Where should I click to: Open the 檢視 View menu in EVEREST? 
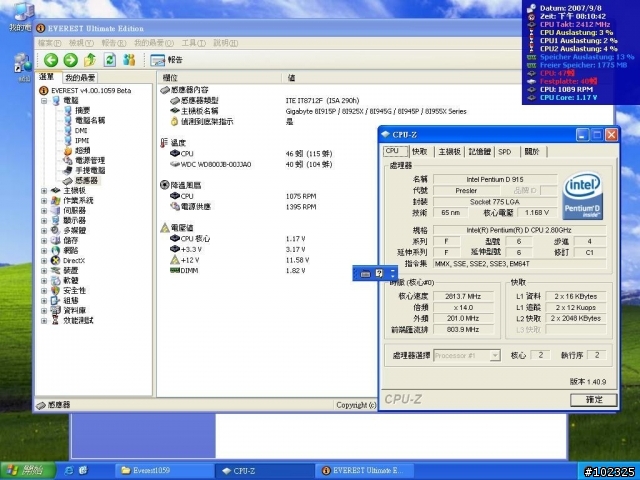tap(81, 43)
